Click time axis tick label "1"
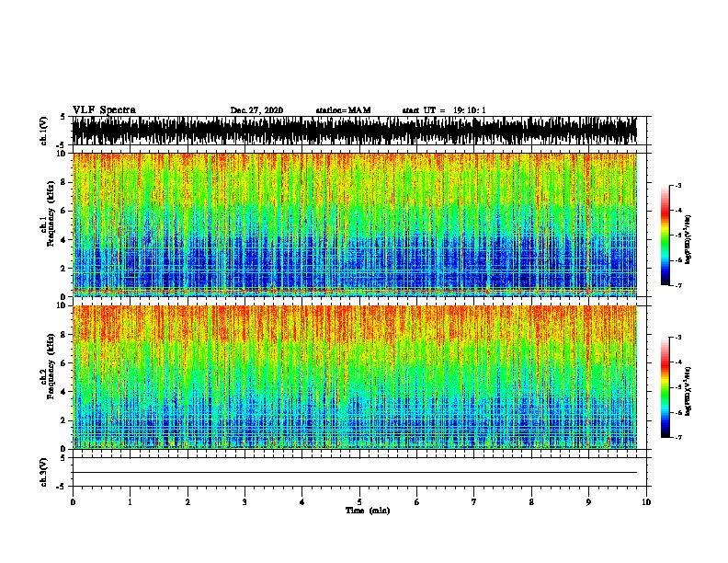The width and height of the screenshot is (728, 563). pos(130,502)
